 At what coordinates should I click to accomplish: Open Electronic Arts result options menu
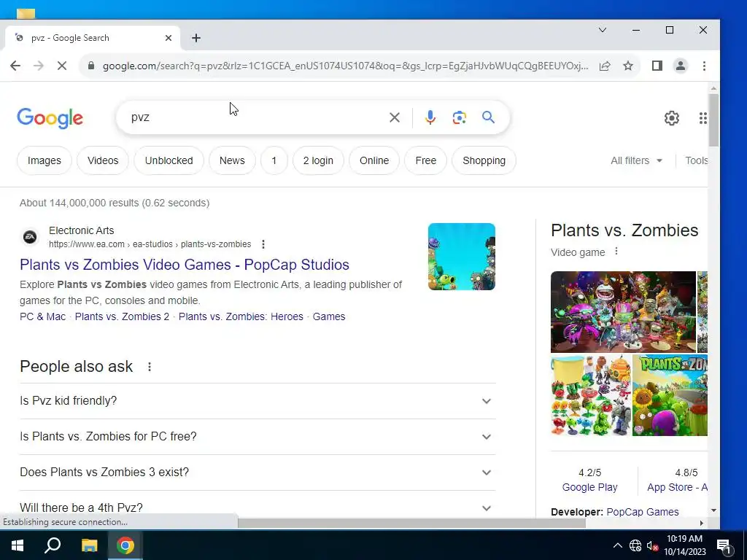pyautogui.click(x=263, y=244)
